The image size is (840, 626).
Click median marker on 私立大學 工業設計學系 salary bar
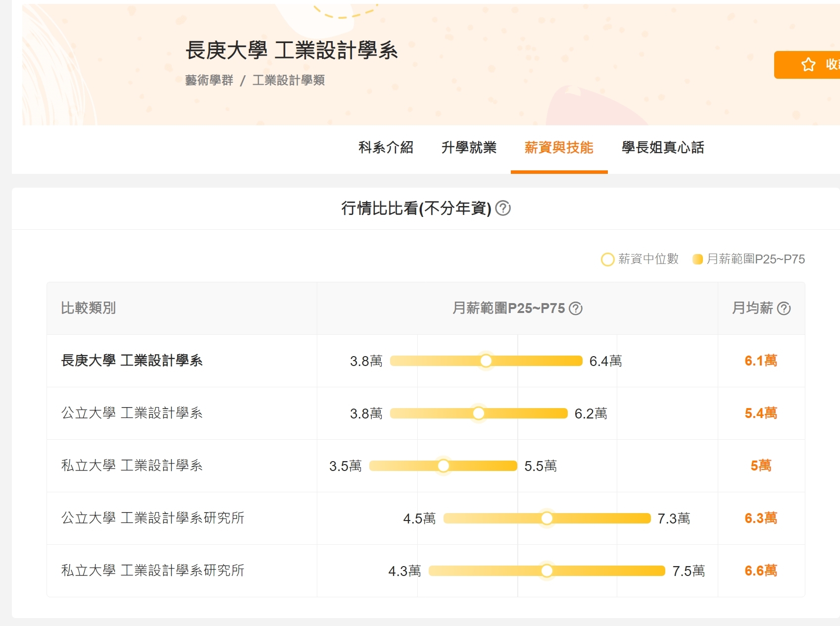(x=444, y=466)
